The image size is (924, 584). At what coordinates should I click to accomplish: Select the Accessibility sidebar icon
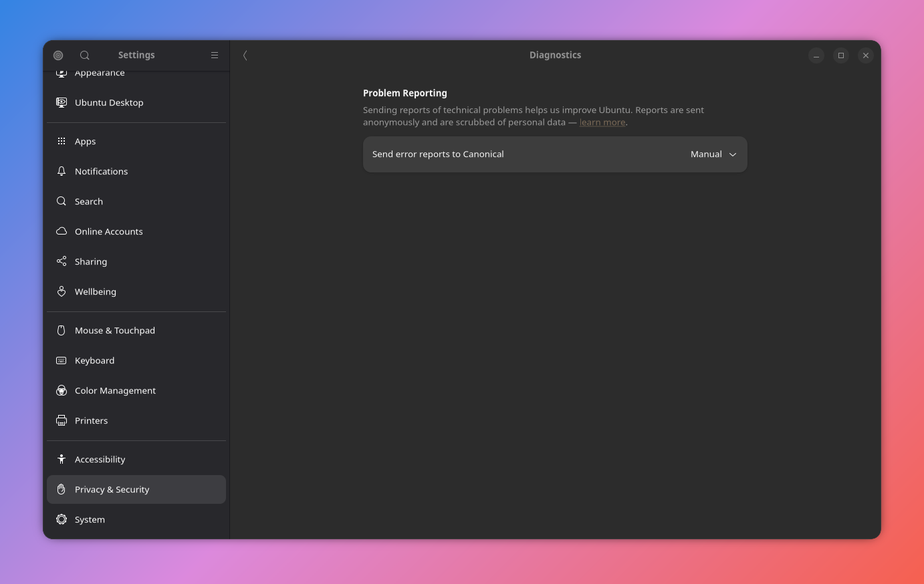(x=62, y=459)
